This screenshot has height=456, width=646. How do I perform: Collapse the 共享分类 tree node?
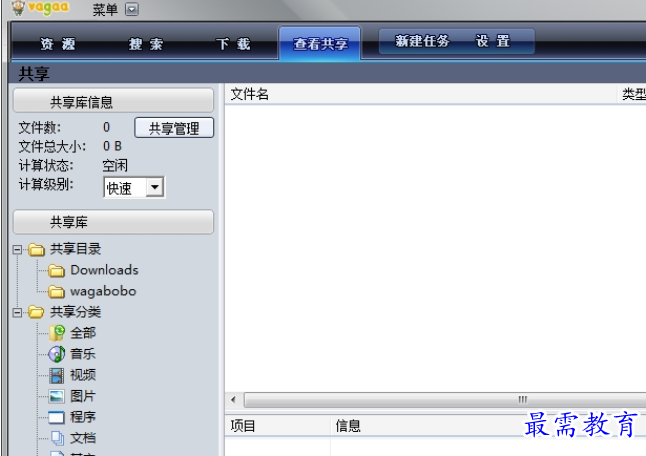(17, 312)
